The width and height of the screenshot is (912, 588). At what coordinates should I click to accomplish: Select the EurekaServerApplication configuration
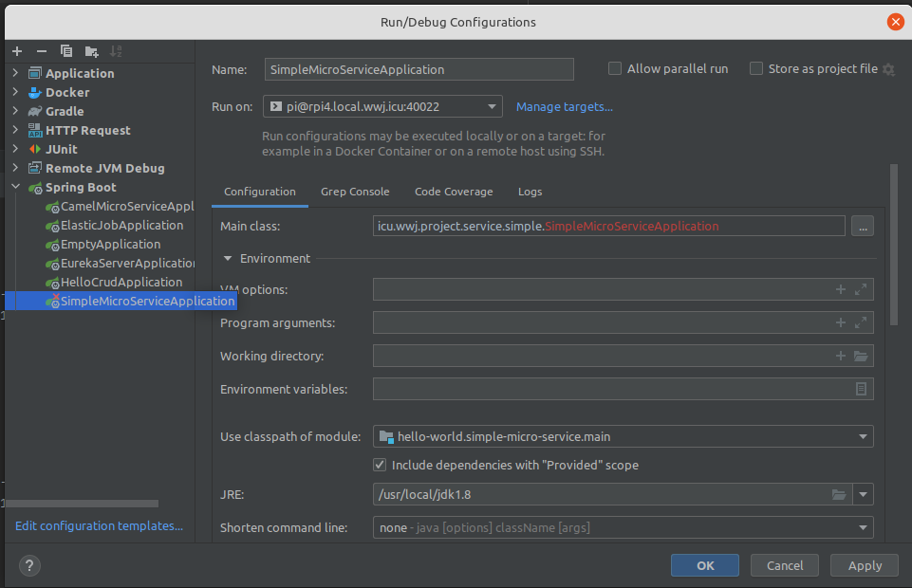click(123, 263)
